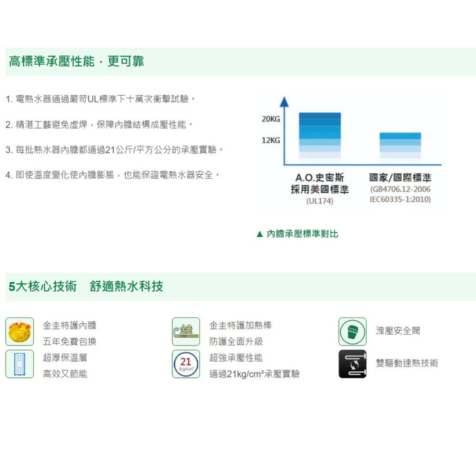This screenshot has height=476, width=476.
Task: Click the blue upward arrow on the chart
Action: [x=285, y=101]
